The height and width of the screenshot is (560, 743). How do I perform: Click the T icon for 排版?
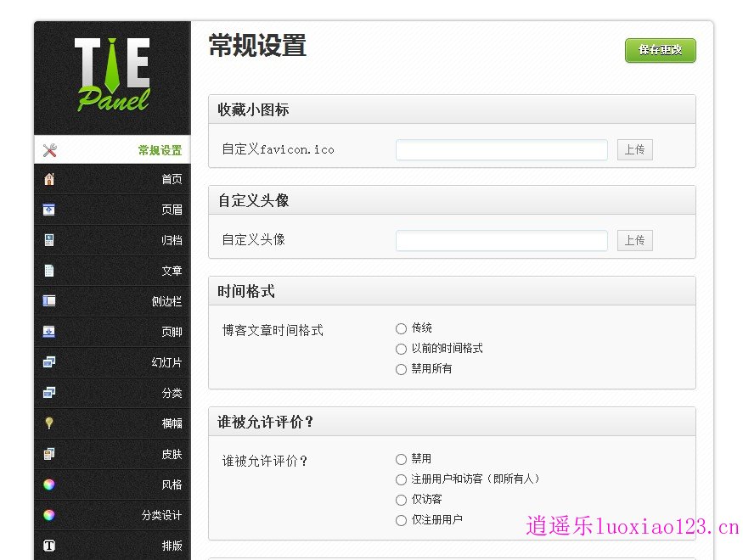tap(48, 546)
